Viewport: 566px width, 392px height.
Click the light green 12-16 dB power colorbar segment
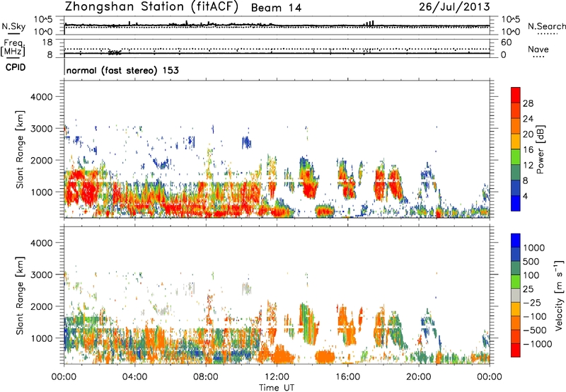(x=516, y=157)
